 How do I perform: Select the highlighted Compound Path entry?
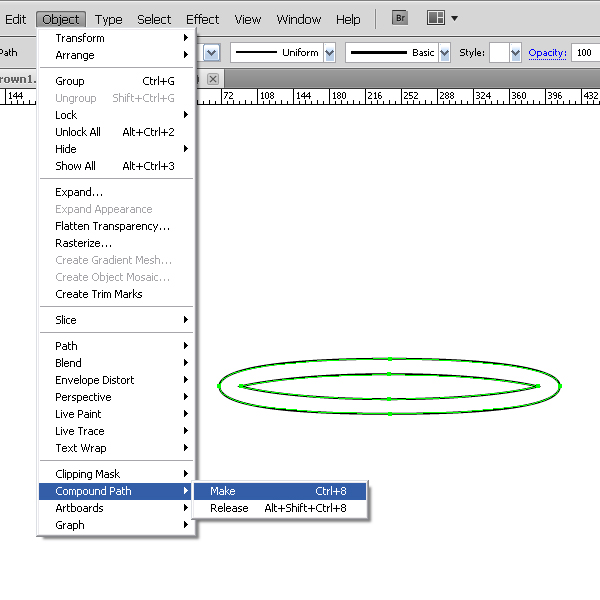(x=115, y=491)
